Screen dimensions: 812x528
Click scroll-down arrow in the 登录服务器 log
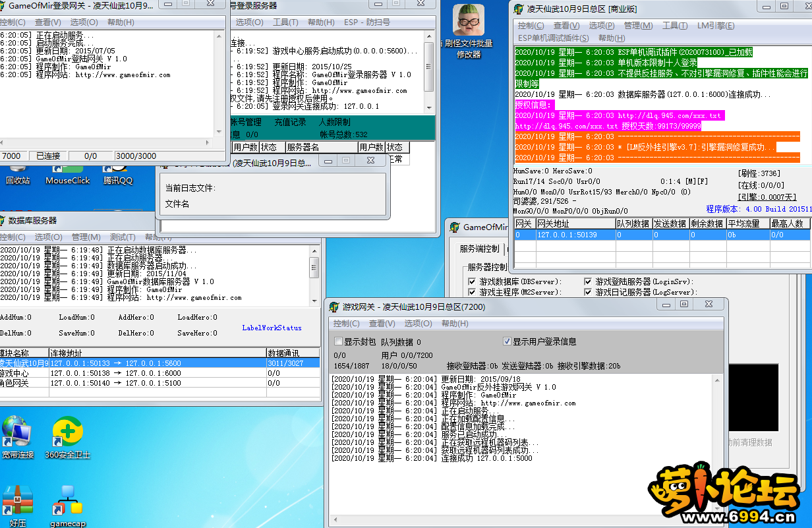point(429,107)
